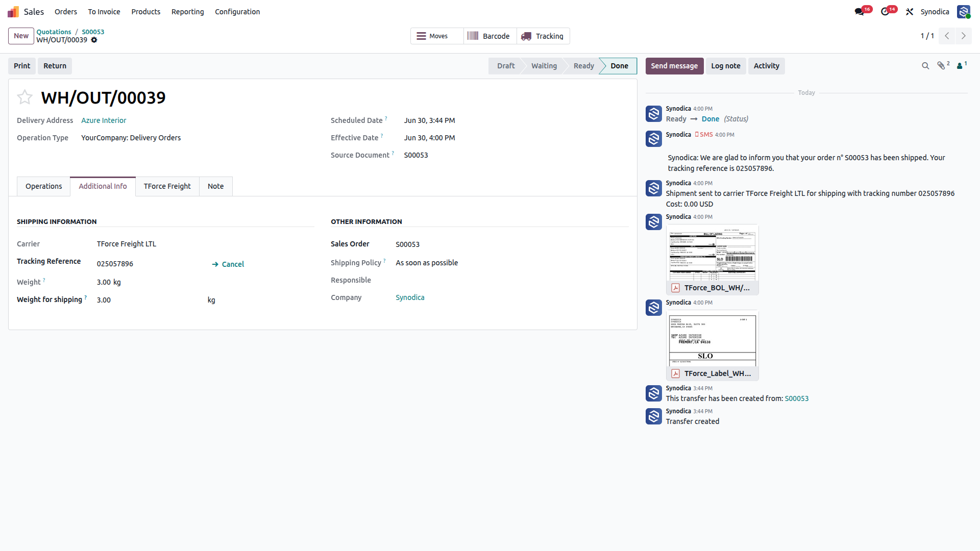The height and width of the screenshot is (551, 980).
Task: Select the Ready status stage
Action: pyautogui.click(x=584, y=66)
